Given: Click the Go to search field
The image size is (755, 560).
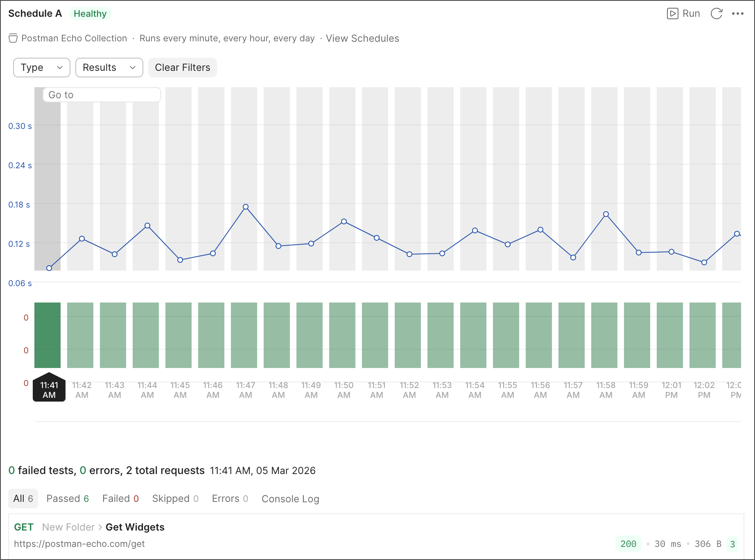Looking at the screenshot, I should (102, 95).
